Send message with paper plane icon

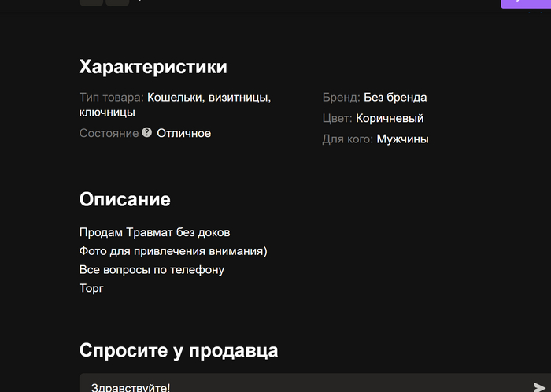click(539, 387)
